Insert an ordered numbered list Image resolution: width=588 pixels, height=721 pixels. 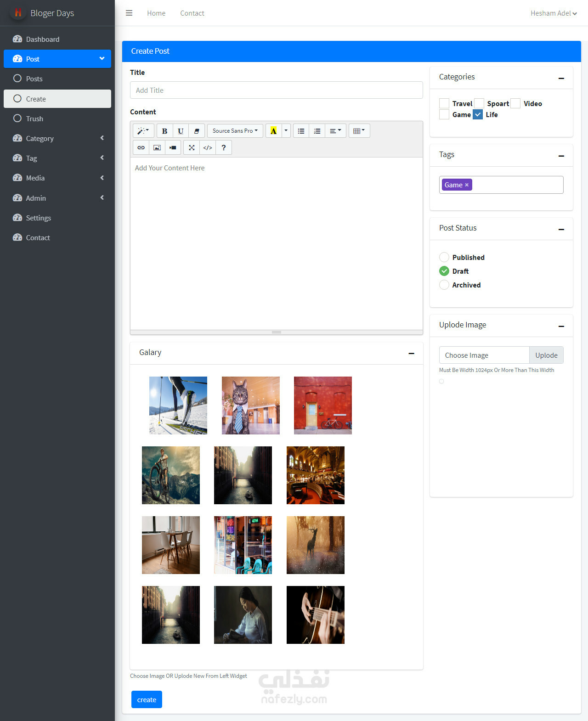coord(317,131)
